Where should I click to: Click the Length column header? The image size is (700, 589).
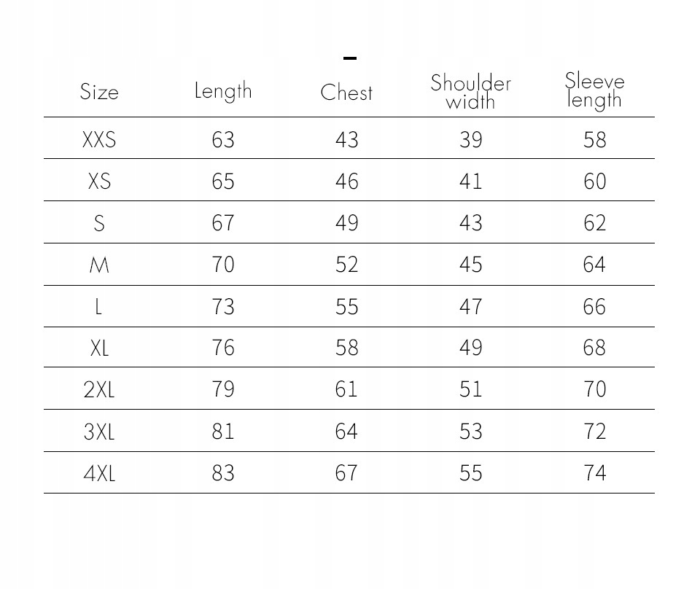223,91
